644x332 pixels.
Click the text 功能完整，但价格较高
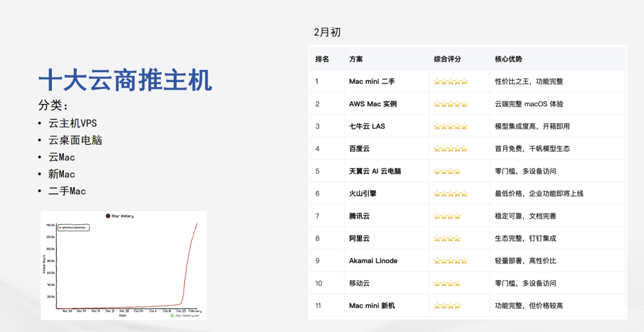tap(529, 306)
